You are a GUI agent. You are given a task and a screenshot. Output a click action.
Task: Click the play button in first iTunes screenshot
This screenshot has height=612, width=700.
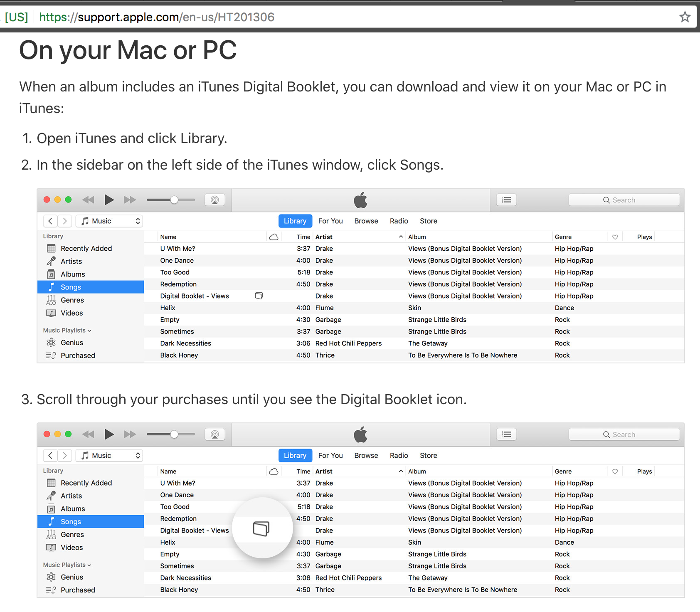109,200
